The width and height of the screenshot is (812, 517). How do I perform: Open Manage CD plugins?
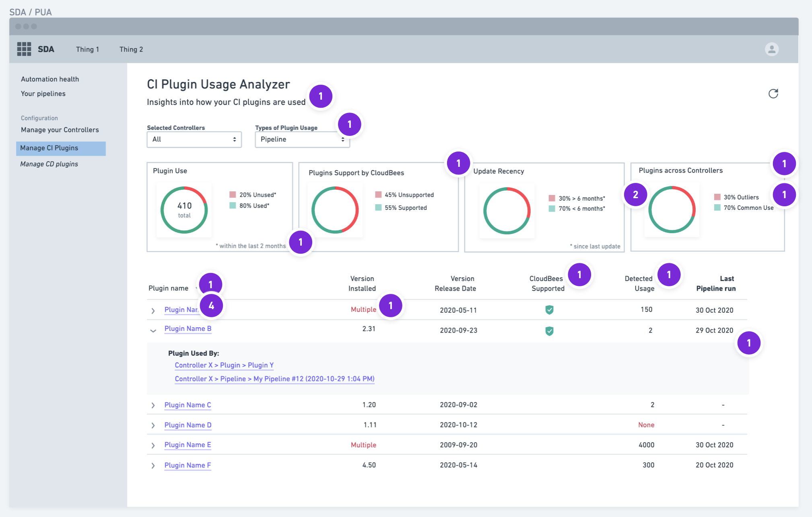[49, 164]
